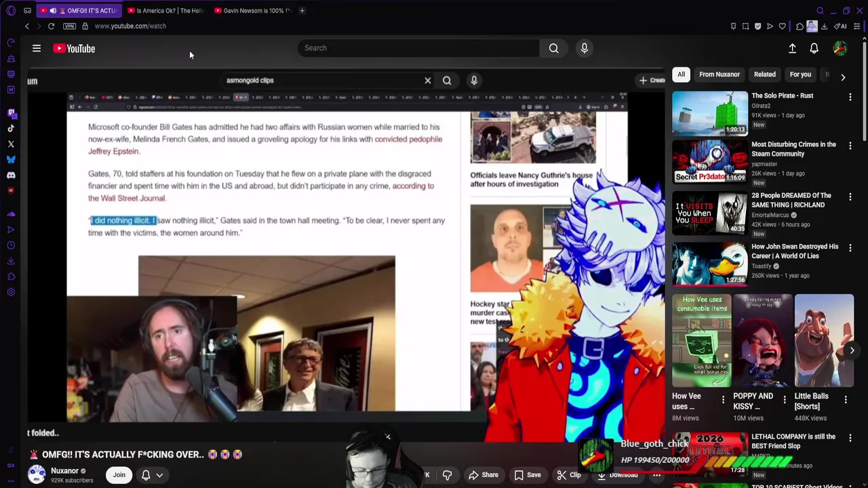Select the For you chip
Image resolution: width=868 pixels, height=488 pixels.
(800, 75)
